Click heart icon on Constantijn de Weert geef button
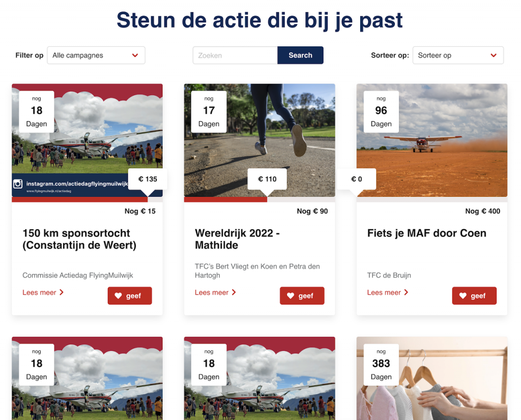The image size is (521, 420). tap(118, 296)
